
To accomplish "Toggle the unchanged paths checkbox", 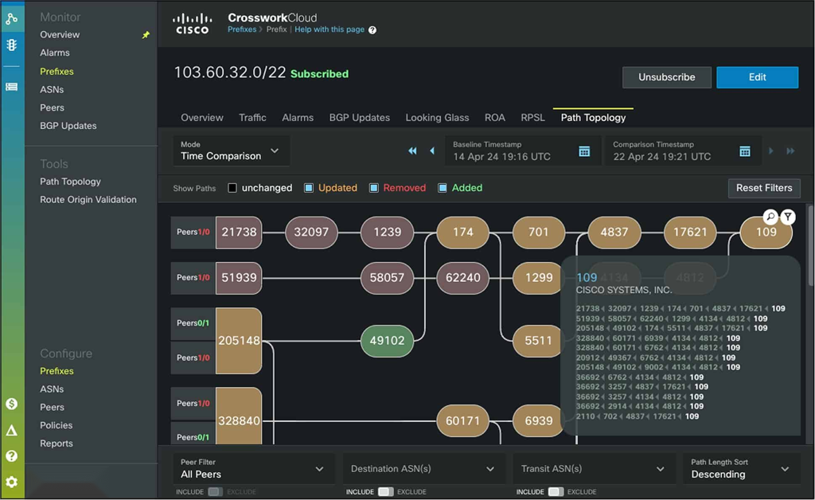I will pos(233,188).
